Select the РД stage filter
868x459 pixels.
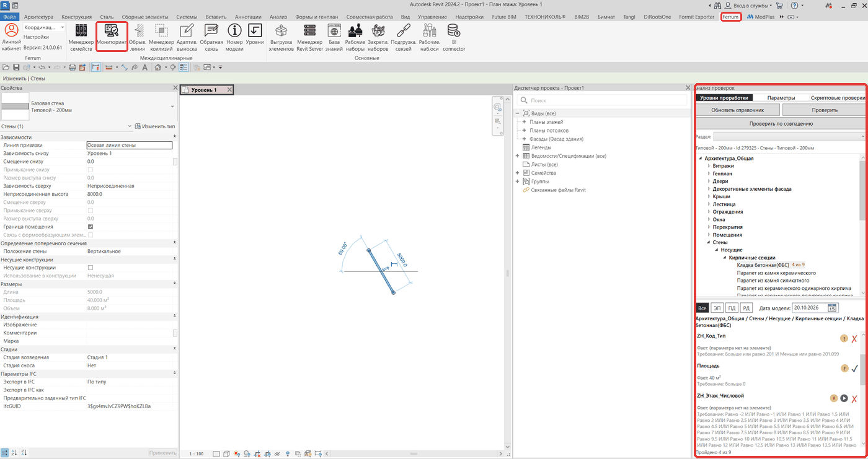[x=746, y=308]
